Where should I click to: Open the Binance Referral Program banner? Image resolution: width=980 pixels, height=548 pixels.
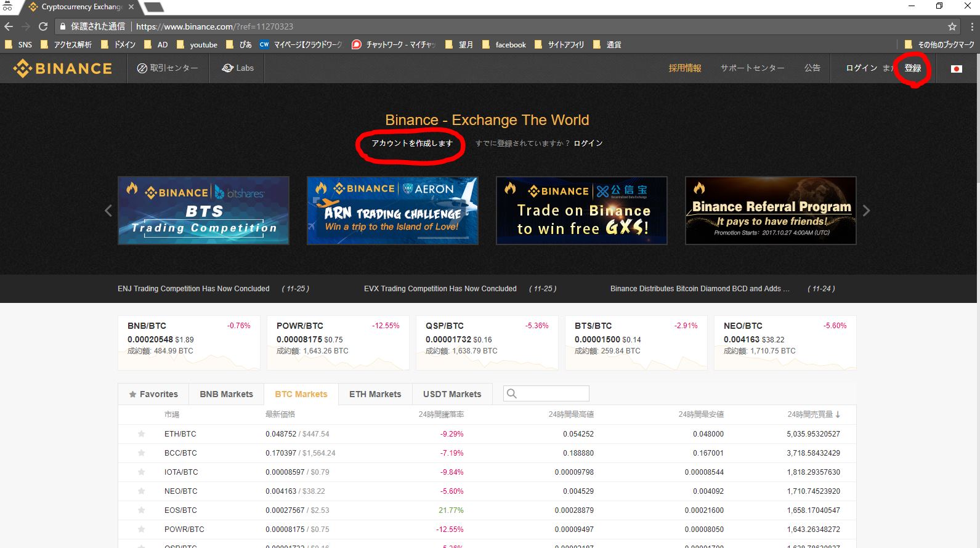pos(771,211)
